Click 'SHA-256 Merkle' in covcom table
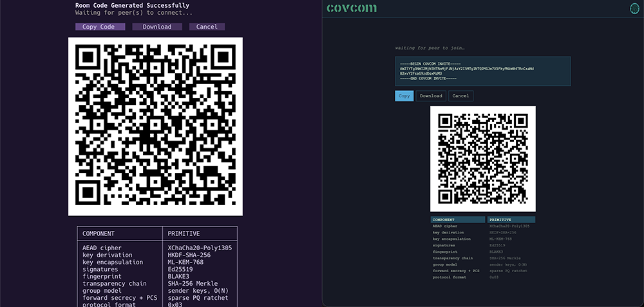Viewport: 644px width, 307px height. point(505,258)
